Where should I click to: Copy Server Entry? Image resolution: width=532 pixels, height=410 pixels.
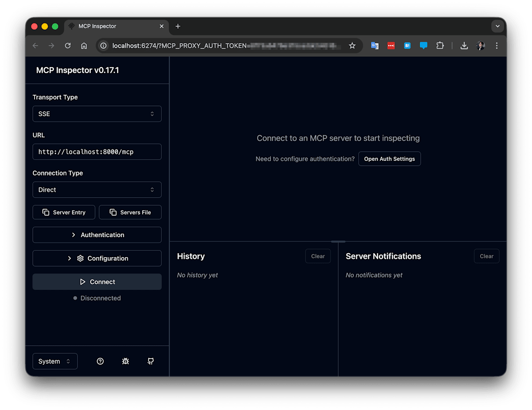click(64, 212)
